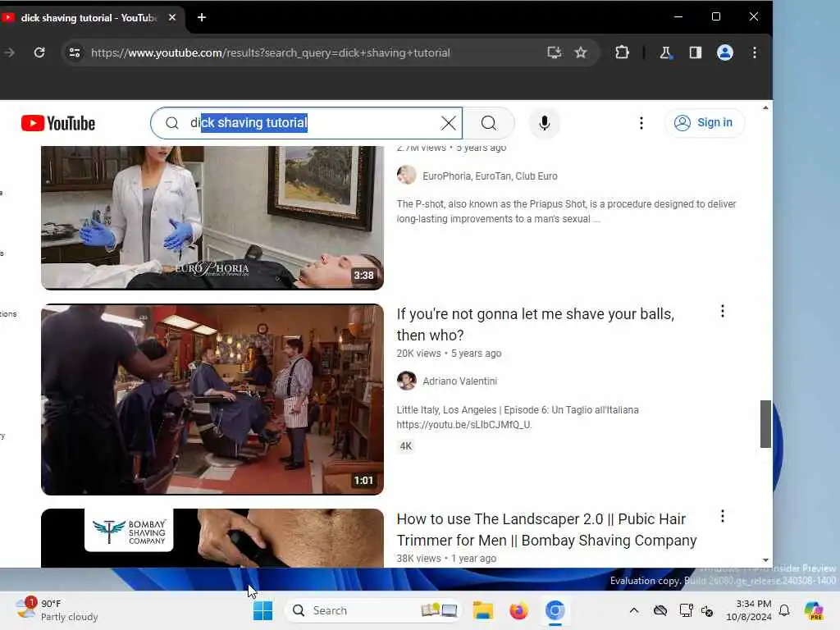840x630 pixels.
Task: Click the OneDrive cloud tray icon
Action: pyautogui.click(x=660, y=610)
